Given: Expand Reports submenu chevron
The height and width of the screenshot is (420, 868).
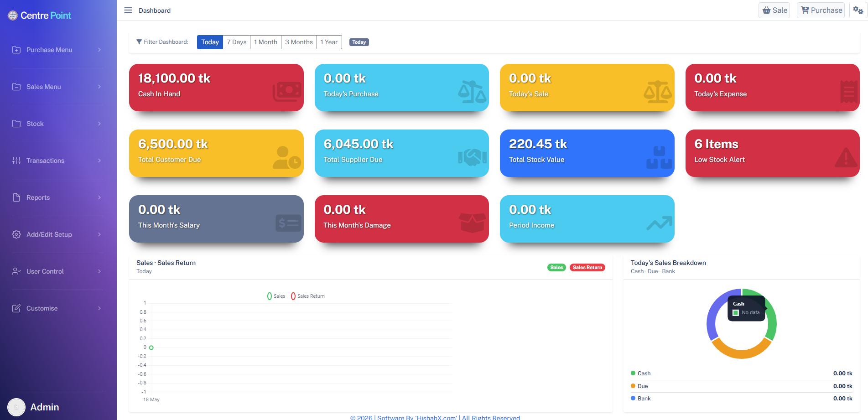Looking at the screenshot, I should click(x=99, y=197).
